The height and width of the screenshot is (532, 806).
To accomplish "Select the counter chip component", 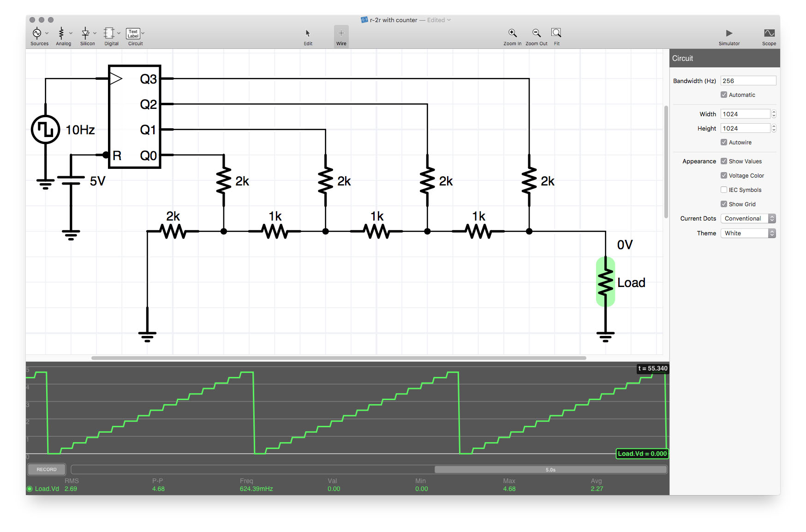I will coord(134,117).
